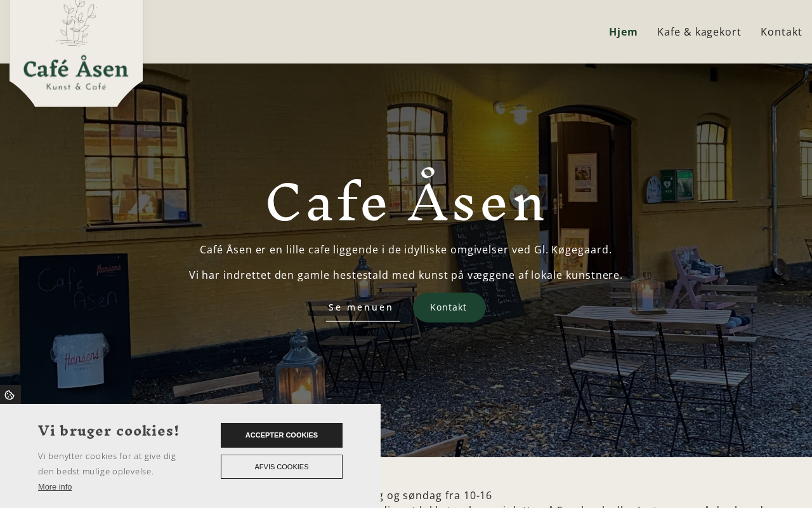Open the Kontakt navigation link
The width and height of the screenshot is (812, 508).
coord(781,32)
